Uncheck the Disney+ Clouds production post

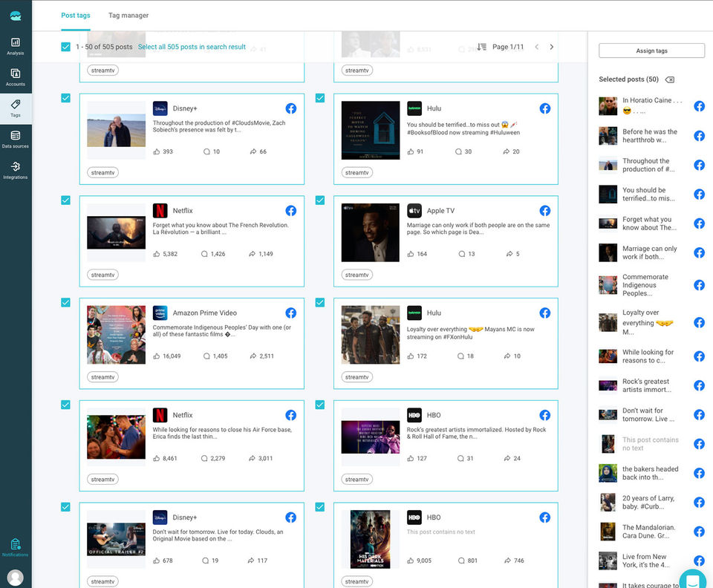(65, 98)
